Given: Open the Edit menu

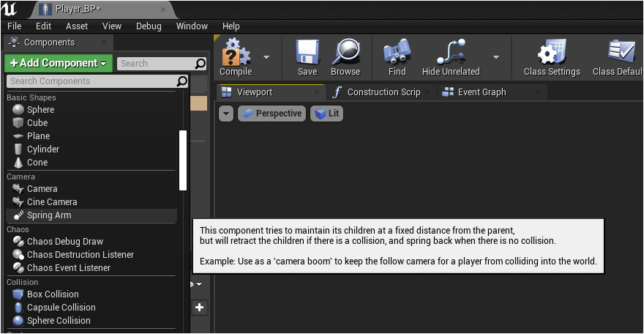Looking at the screenshot, I should (43, 26).
